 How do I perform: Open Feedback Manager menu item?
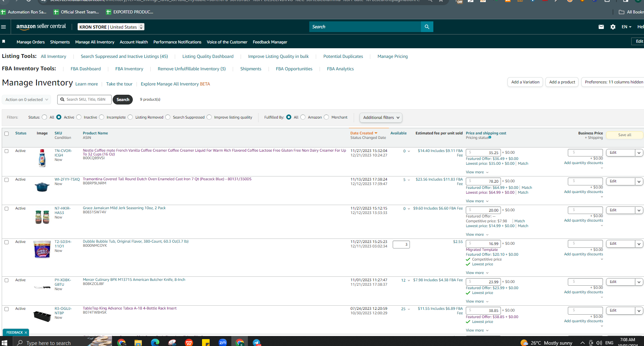pos(270,42)
